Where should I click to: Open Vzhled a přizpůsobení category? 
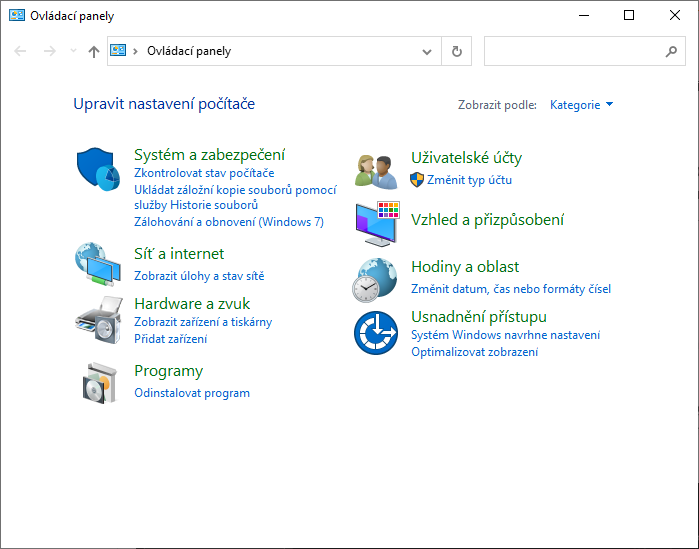tap(487, 220)
